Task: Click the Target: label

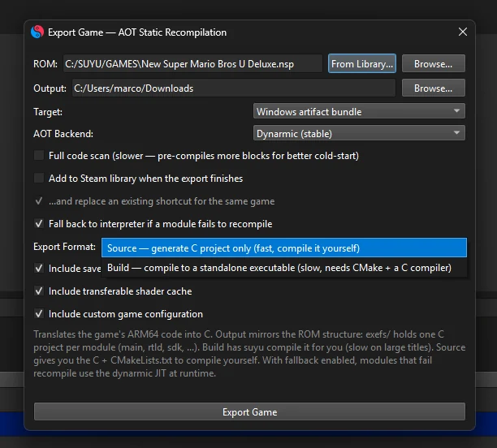Action: pyautogui.click(x=48, y=112)
